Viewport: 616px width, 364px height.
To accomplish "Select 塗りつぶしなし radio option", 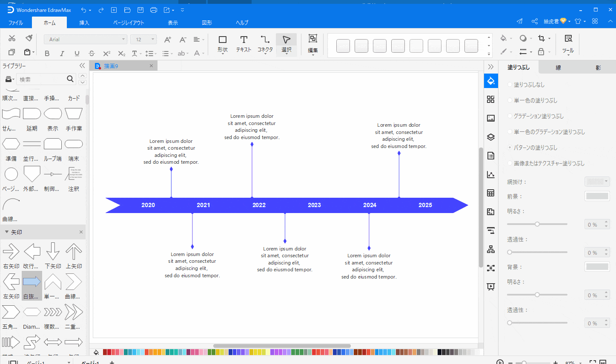I will pos(510,85).
